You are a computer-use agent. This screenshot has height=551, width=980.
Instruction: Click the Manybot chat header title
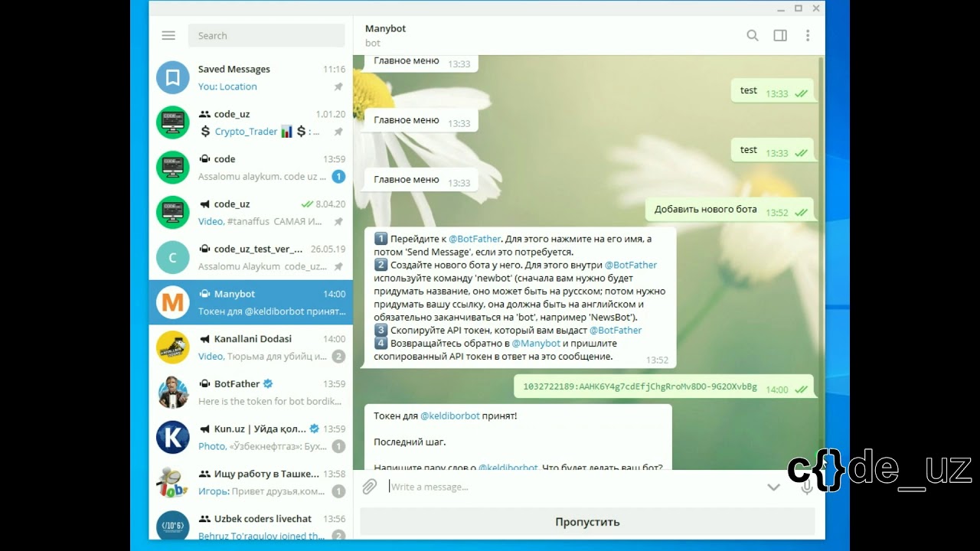385,28
